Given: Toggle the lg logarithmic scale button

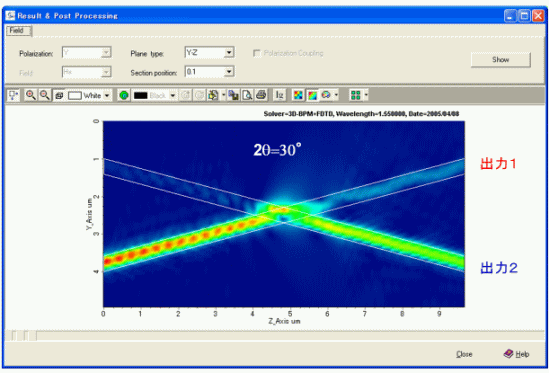Looking at the screenshot, I should (279, 95).
